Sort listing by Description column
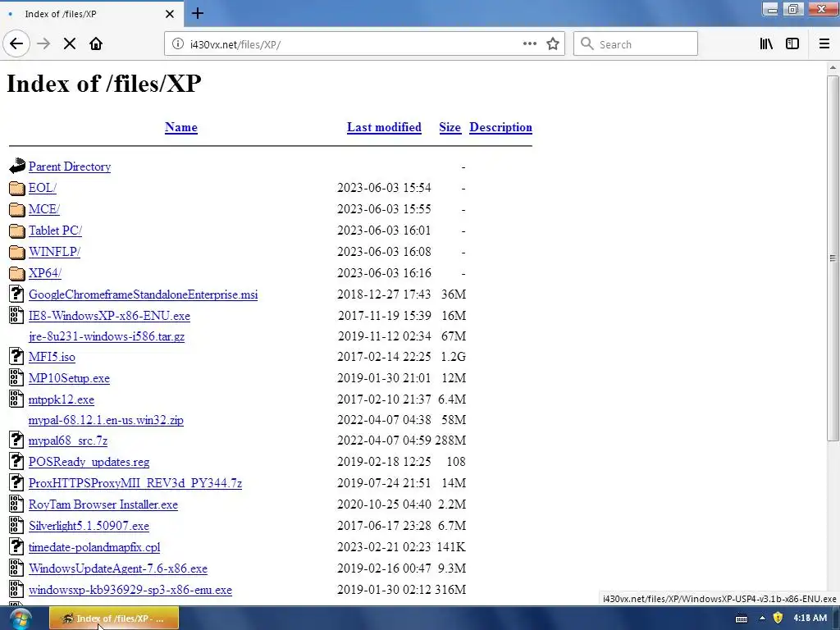 pyautogui.click(x=501, y=127)
